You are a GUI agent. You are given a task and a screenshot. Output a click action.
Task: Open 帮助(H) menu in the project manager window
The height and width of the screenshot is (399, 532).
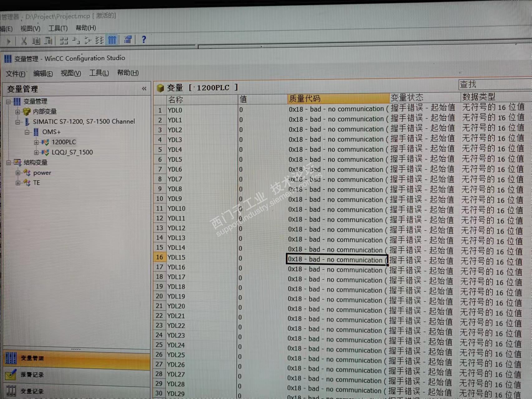(x=86, y=28)
